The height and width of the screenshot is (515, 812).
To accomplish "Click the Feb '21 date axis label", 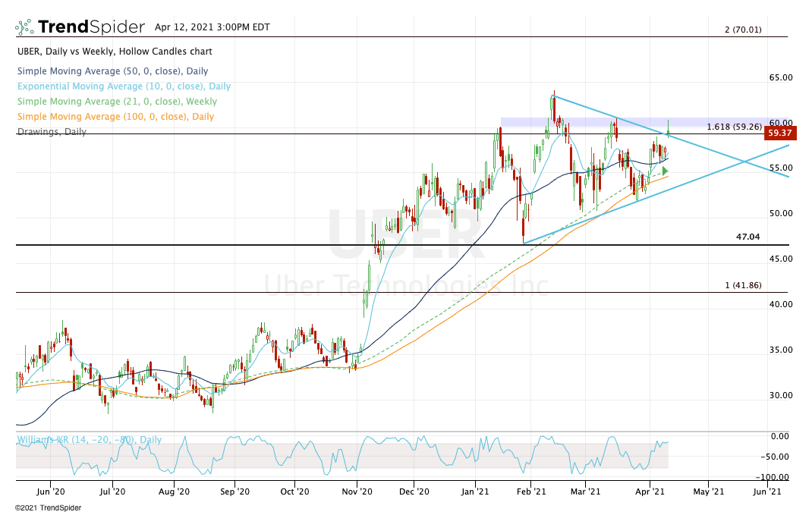I will (x=531, y=491).
